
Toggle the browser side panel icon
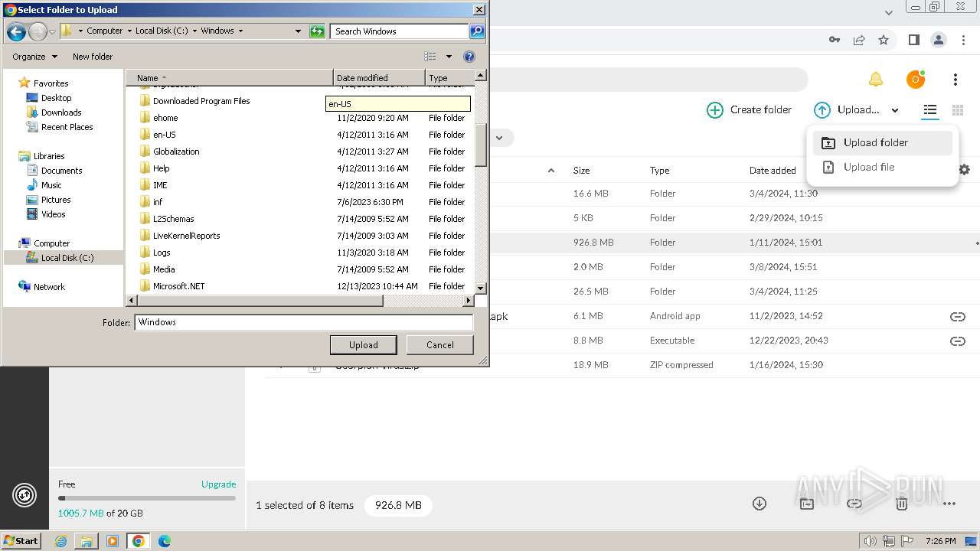point(913,40)
